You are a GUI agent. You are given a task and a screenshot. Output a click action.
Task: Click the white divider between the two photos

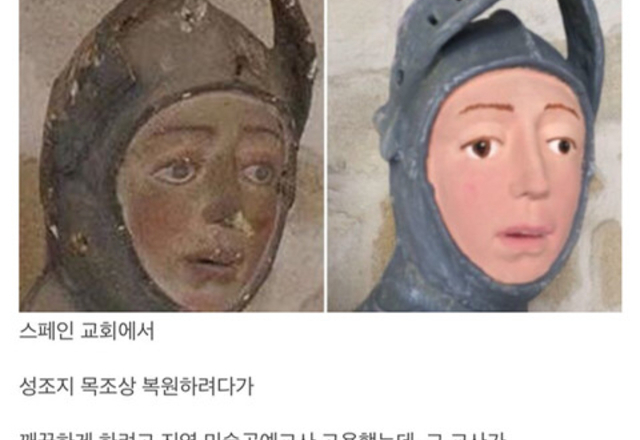pyautogui.click(x=326, y=156)
